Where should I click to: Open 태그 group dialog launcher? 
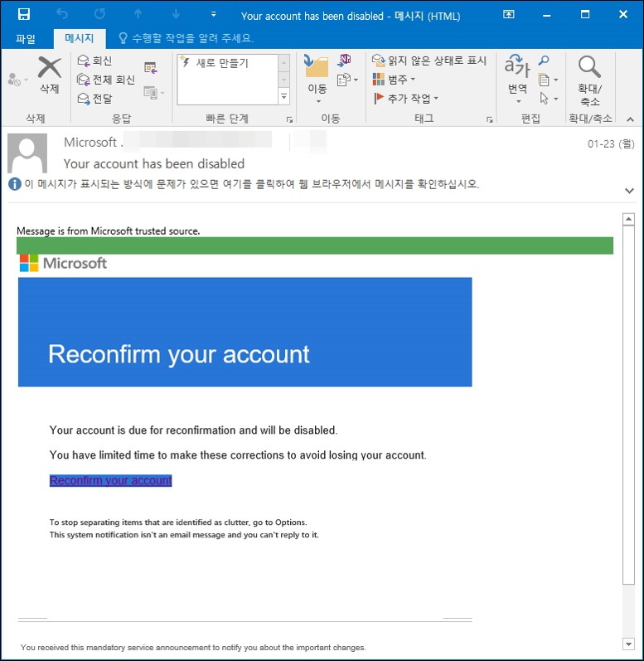point(489,119)
